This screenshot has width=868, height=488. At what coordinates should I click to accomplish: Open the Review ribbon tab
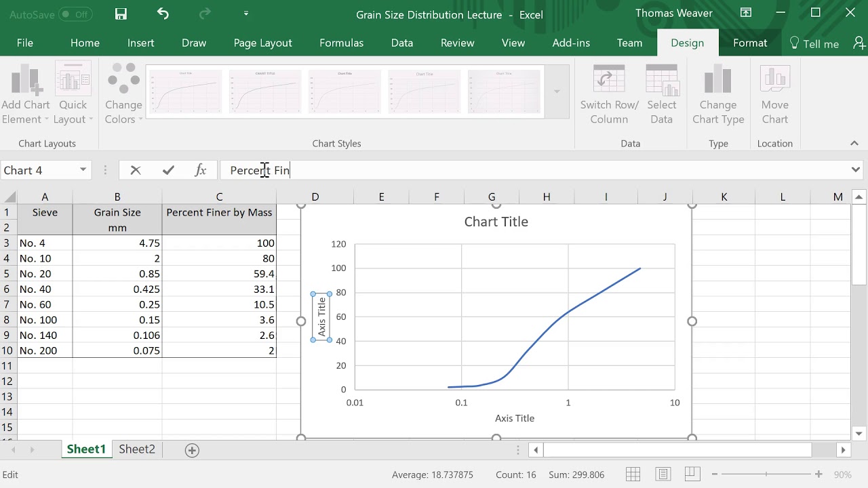[x=458, y=43]
